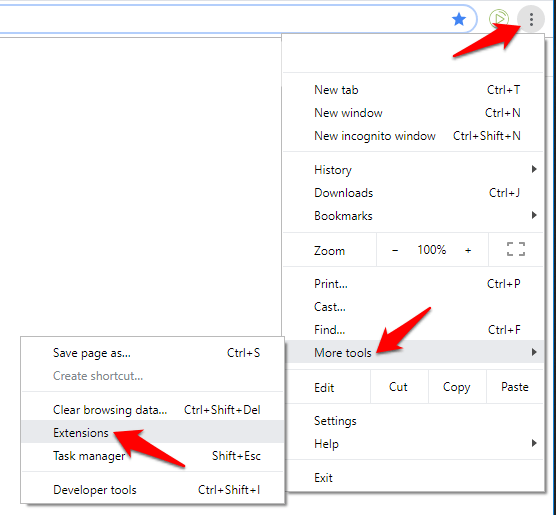
Task: Click the Copy button
Action: pos(457,387)
